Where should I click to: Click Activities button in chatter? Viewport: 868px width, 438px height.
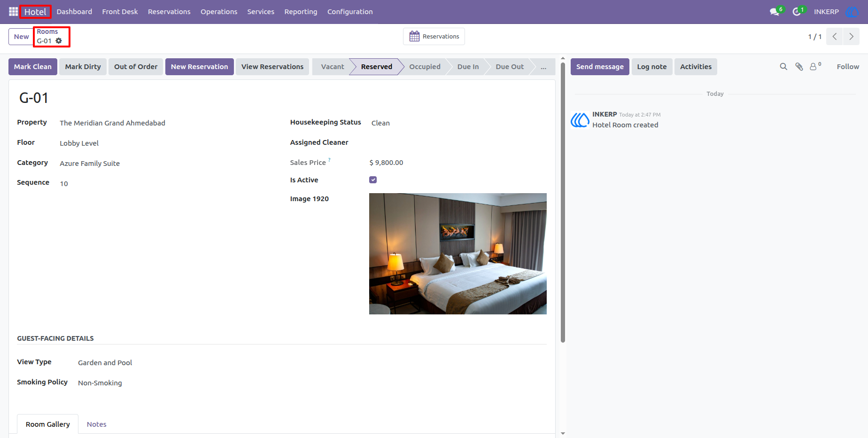coord(696,67)
